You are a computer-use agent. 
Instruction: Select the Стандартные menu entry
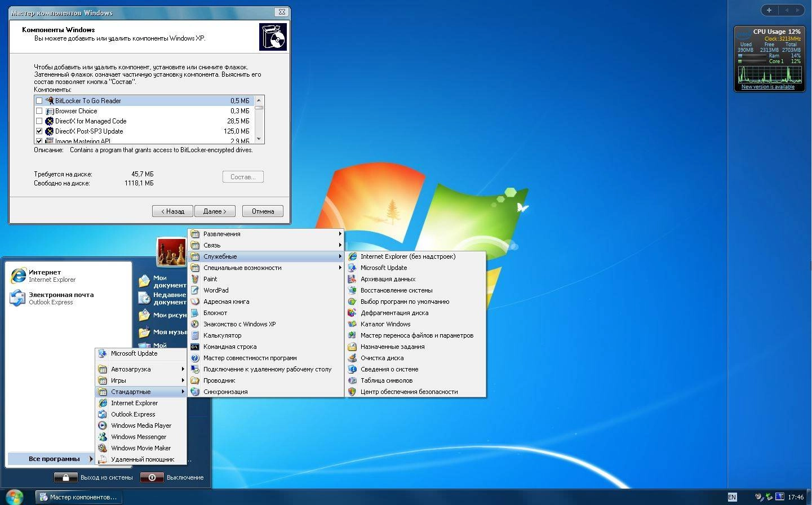pos(141,392)
